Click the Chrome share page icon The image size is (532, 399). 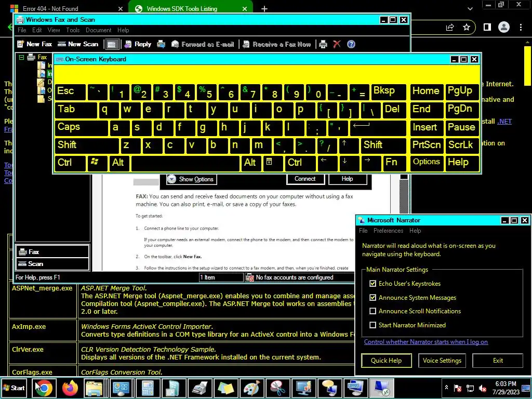[450, 27]
